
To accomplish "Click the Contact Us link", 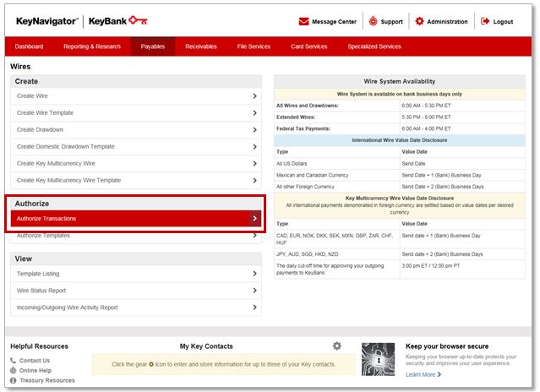I will (35, 361).
